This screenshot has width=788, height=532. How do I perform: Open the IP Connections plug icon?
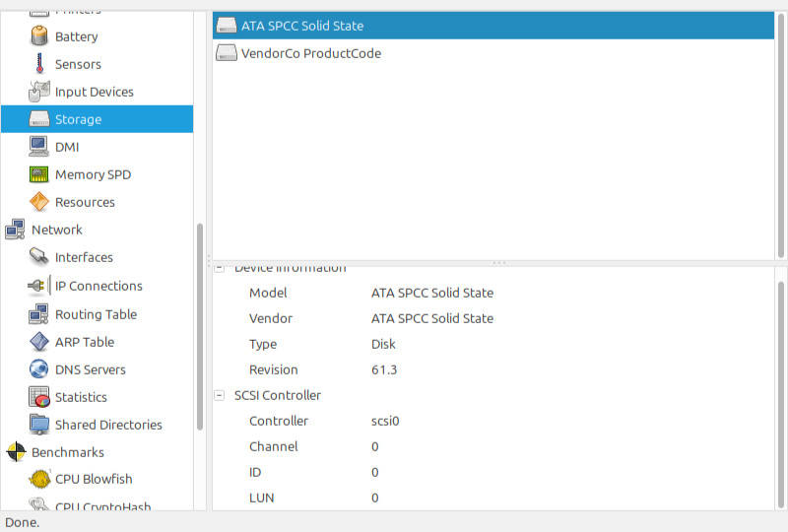pyautogui.click(x=39, y=286)
